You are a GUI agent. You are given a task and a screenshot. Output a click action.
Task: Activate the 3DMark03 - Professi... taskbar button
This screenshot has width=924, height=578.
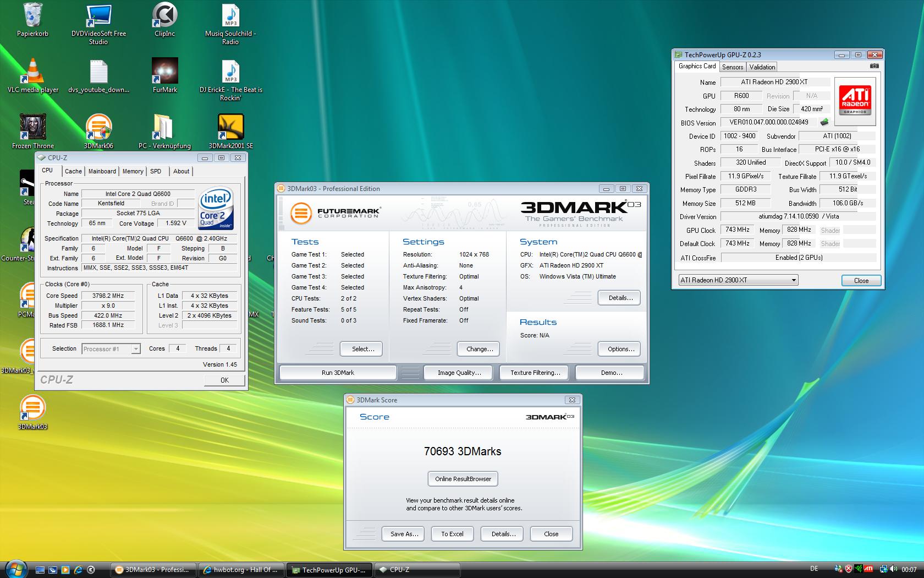pyautogui.click(x=153, y=570)
